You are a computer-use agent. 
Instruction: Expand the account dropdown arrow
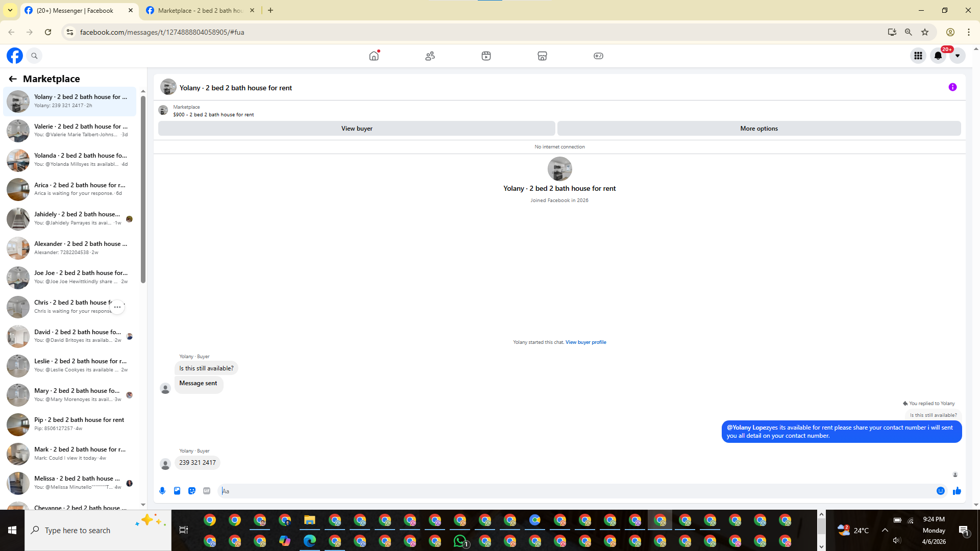[x=958, y=56]
